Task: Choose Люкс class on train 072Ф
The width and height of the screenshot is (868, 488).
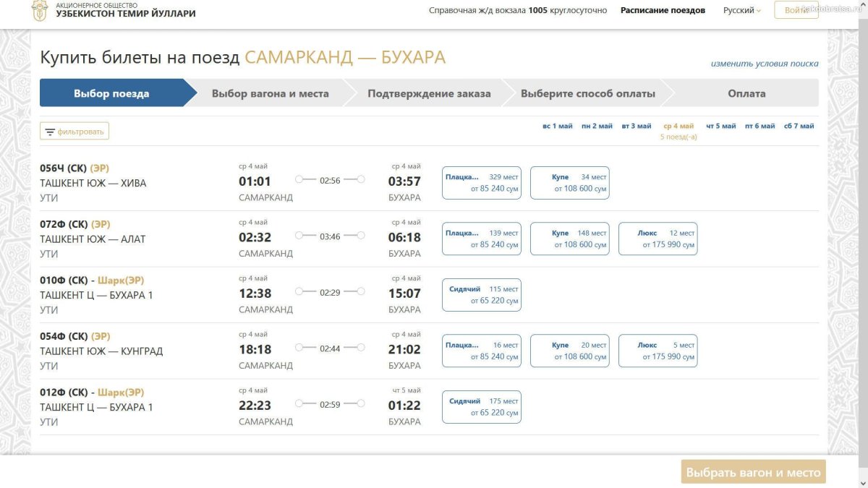Action: tap(658, 238)
